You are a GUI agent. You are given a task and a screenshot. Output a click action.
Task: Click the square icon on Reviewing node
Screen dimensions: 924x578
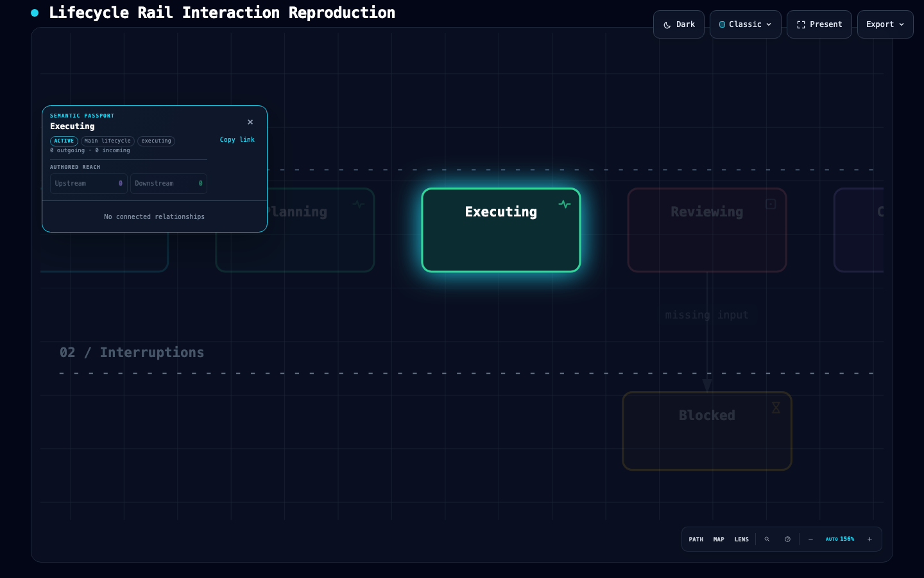coord(771,204)
